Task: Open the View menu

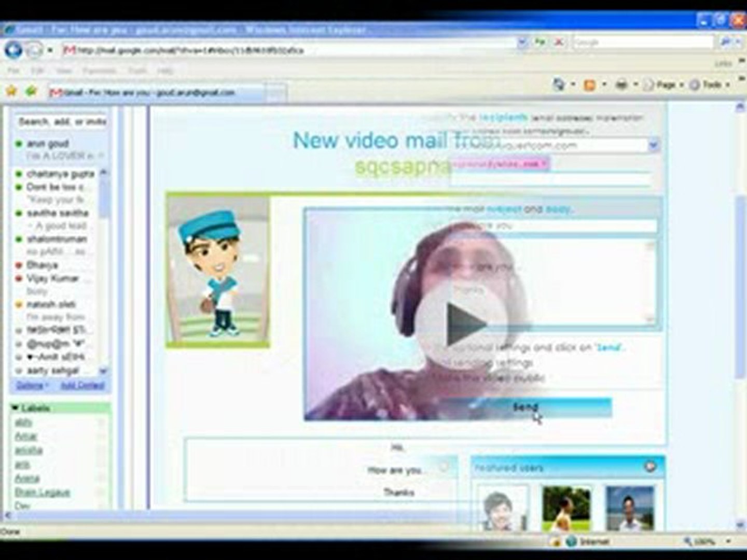Action: (x=64, y=71)
